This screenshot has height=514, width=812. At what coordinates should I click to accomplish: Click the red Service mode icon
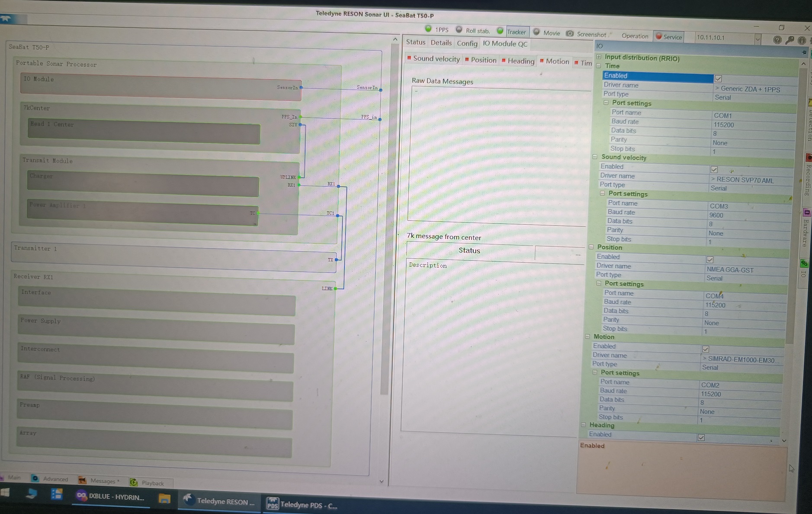point(659,36)
